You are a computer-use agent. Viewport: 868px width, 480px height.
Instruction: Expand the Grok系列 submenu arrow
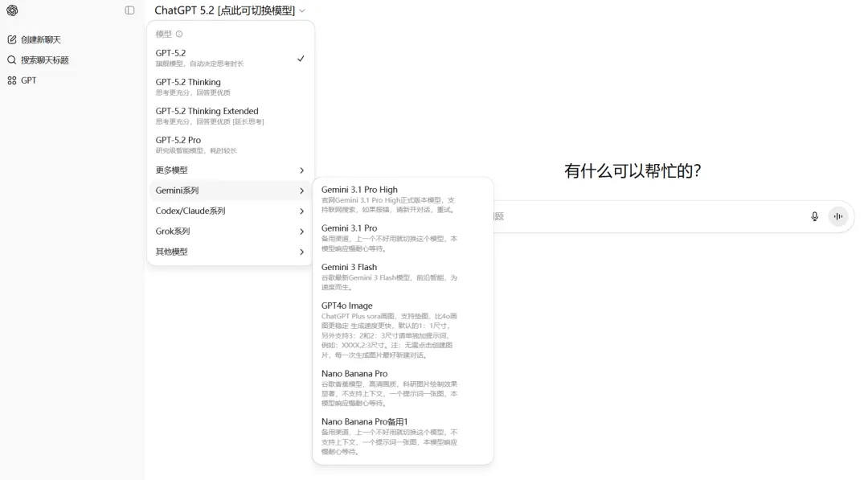(x=301, y=232)
